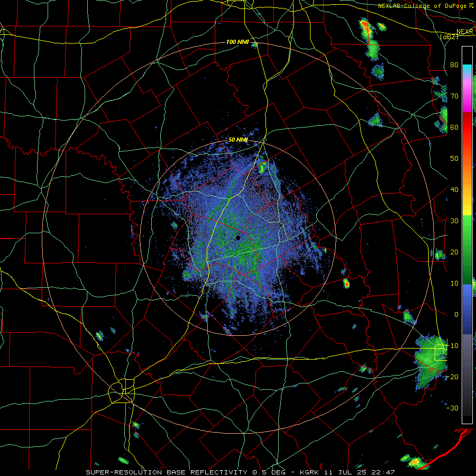Click the 50 NMI range ring label
476x476 pixels.
pyautogui.click(x=238, y=140)
